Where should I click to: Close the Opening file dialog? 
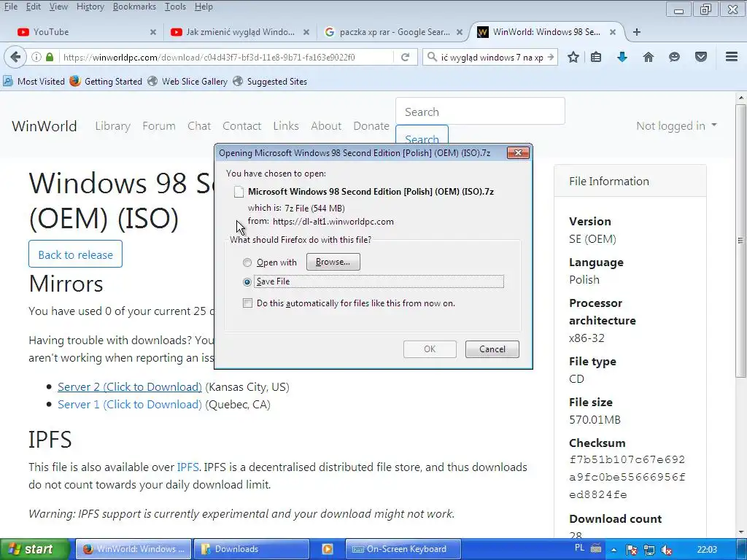click(518, 153)
